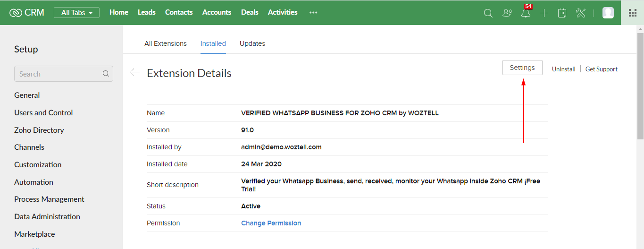644x249 pixels.
Task: Open the setup tools wrench icon
Action: (x=580, y=13)
